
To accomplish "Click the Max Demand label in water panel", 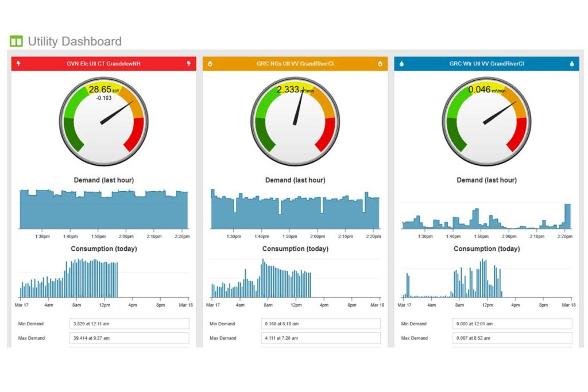I will pyautogui.click(x=415, y=338).
